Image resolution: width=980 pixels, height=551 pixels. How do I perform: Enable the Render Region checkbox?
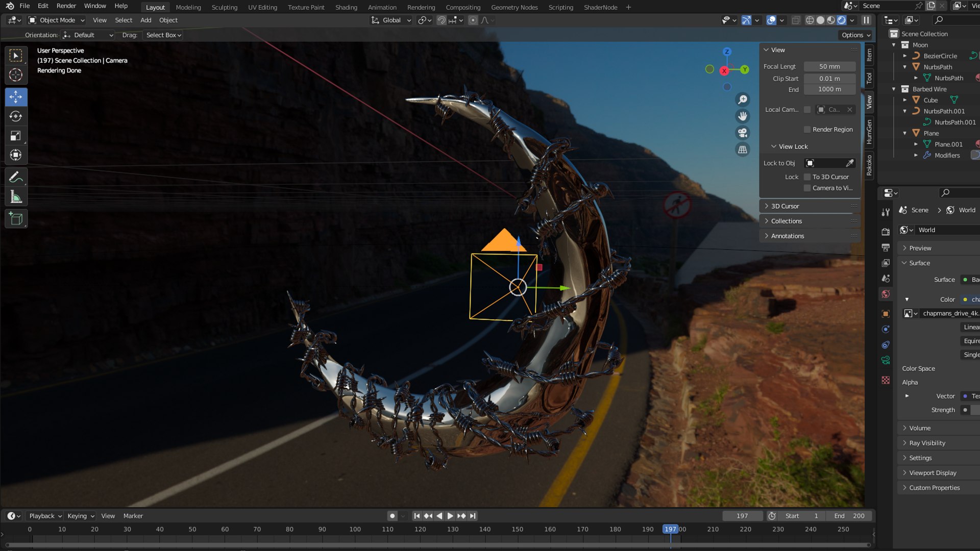(x=807, y=130)
